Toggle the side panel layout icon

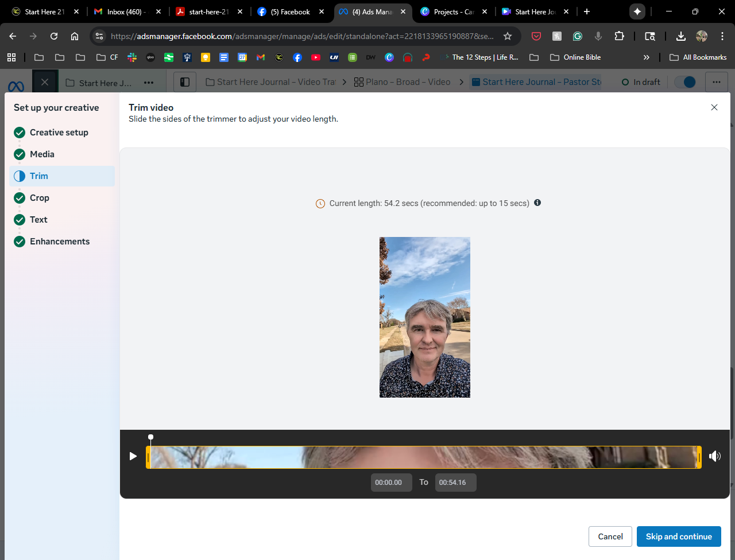point(185,82)
